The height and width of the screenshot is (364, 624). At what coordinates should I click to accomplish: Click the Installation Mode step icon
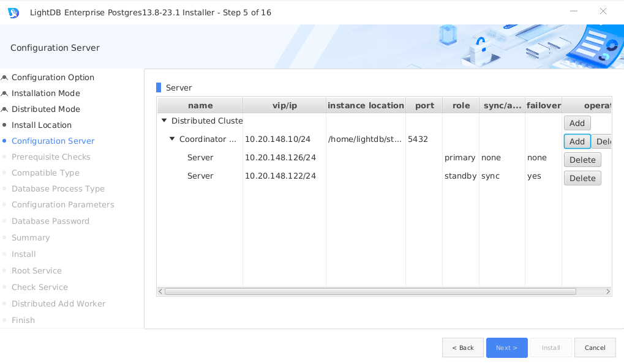[4, 94]
